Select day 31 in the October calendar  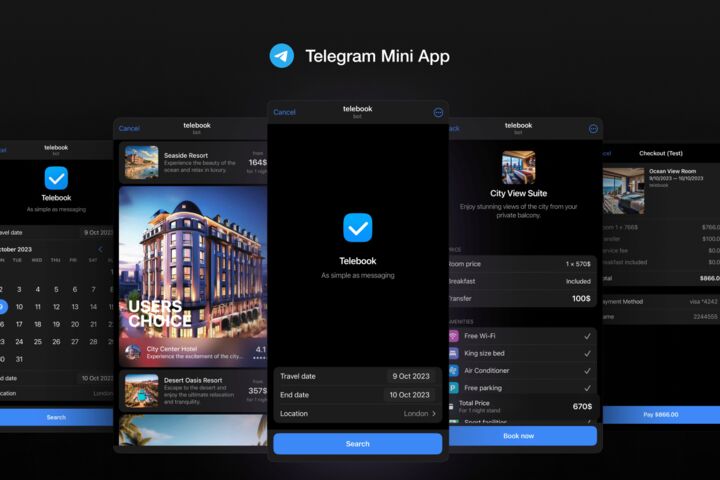click(x=19, y=359)
